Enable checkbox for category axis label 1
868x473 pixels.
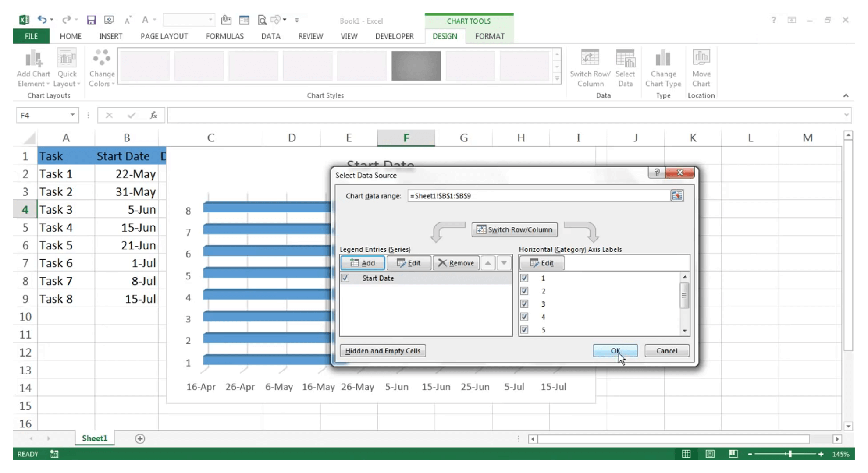coord(523,278)
